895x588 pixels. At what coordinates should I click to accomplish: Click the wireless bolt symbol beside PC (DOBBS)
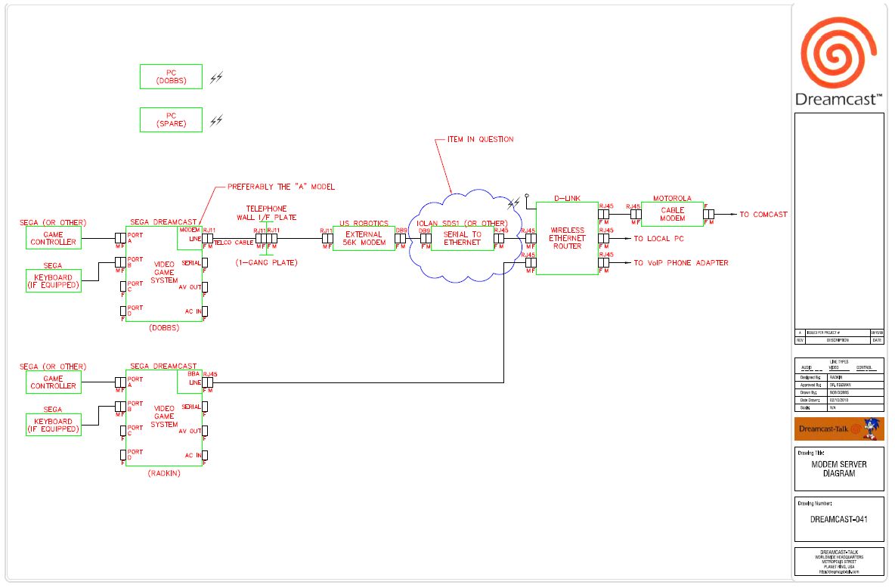[x=215, y=78]
